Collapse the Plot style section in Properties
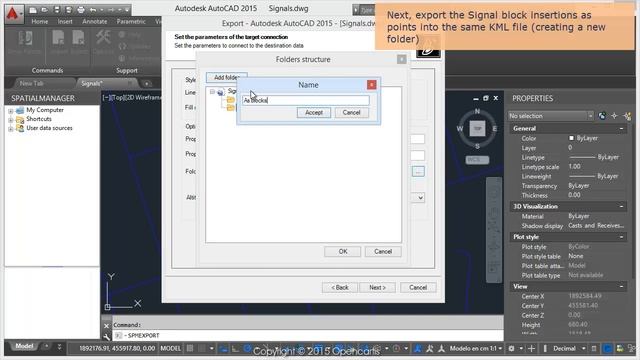Viewport: 640px width, 360px height. [621, 237]
